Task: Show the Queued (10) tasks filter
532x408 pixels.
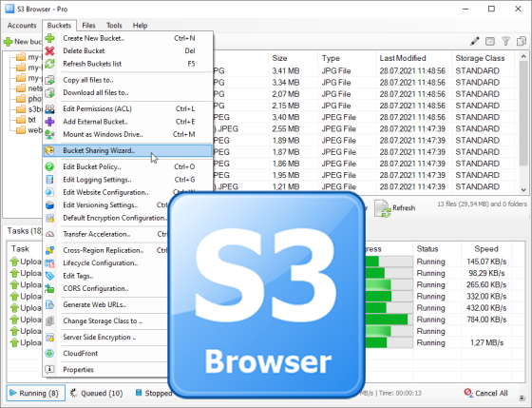Action: pyautogui.click(x=96, y=393)
